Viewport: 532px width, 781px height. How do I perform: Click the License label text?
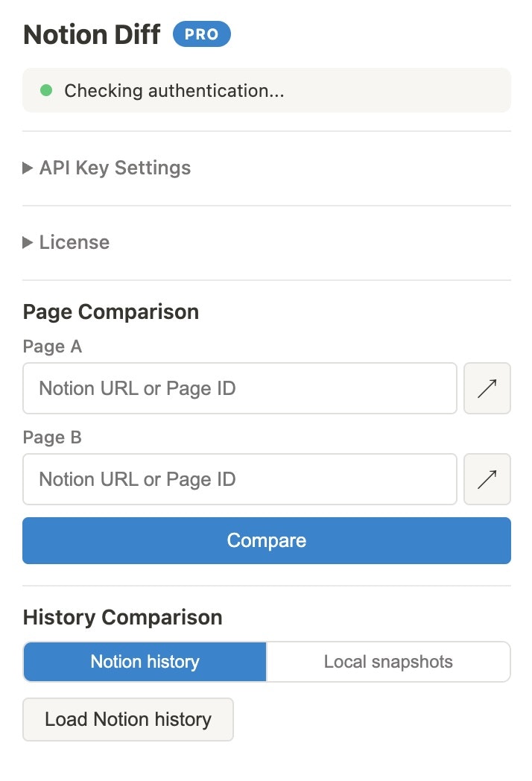click(75, 242)
